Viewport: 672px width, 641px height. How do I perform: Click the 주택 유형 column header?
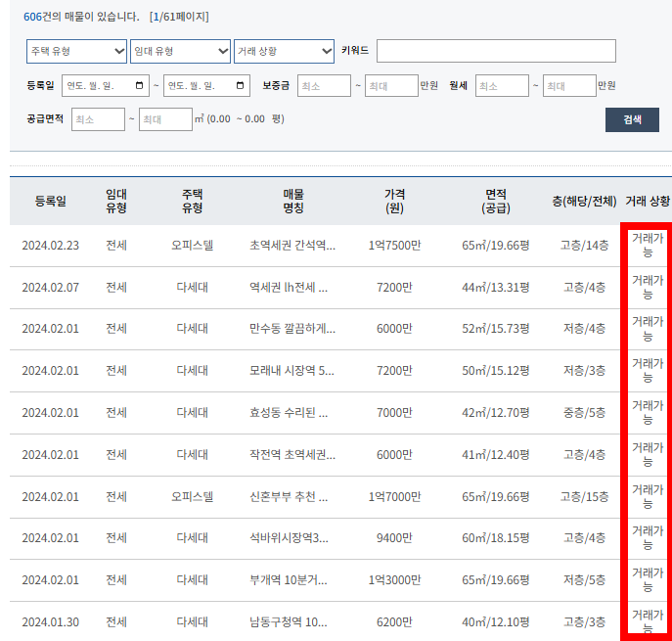coord(193,201)
